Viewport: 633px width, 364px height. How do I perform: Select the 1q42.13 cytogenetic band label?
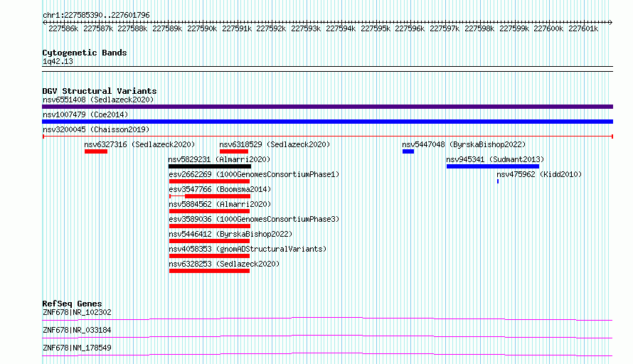click(58, 61)
